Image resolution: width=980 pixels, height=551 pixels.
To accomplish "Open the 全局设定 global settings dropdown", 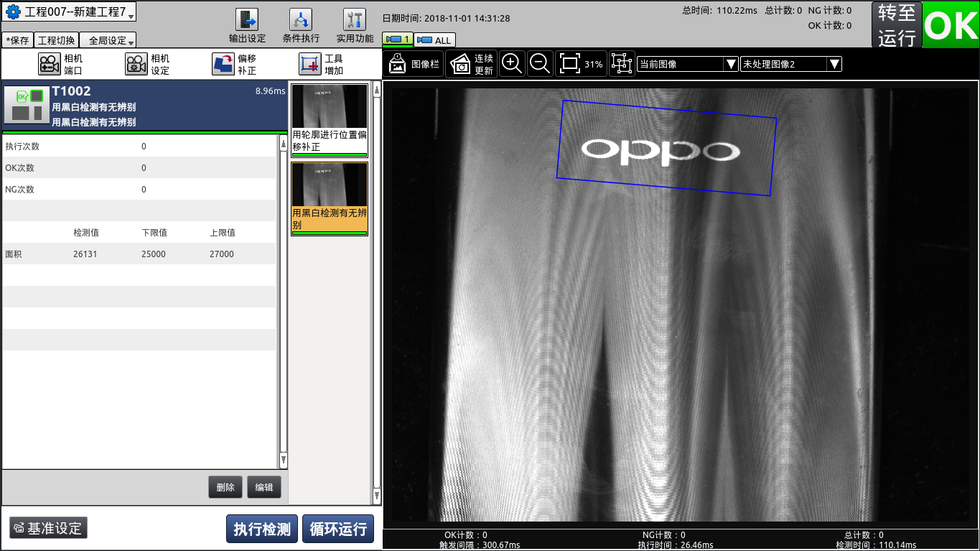I will 108,40.
